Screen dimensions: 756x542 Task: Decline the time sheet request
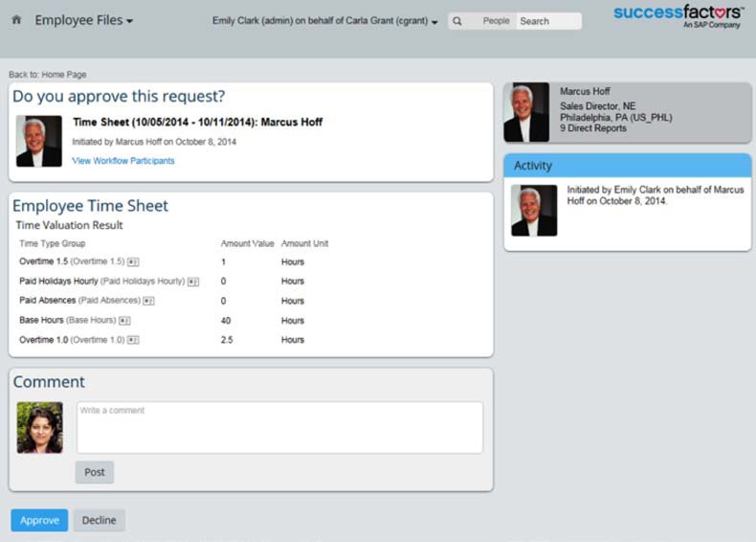99,520
